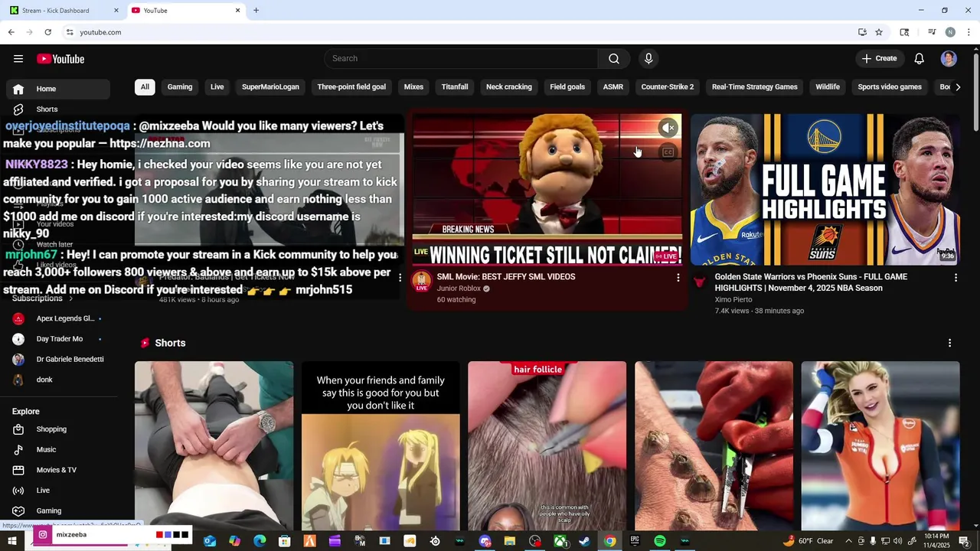Open the Windows Start menu

click(12, 541)
